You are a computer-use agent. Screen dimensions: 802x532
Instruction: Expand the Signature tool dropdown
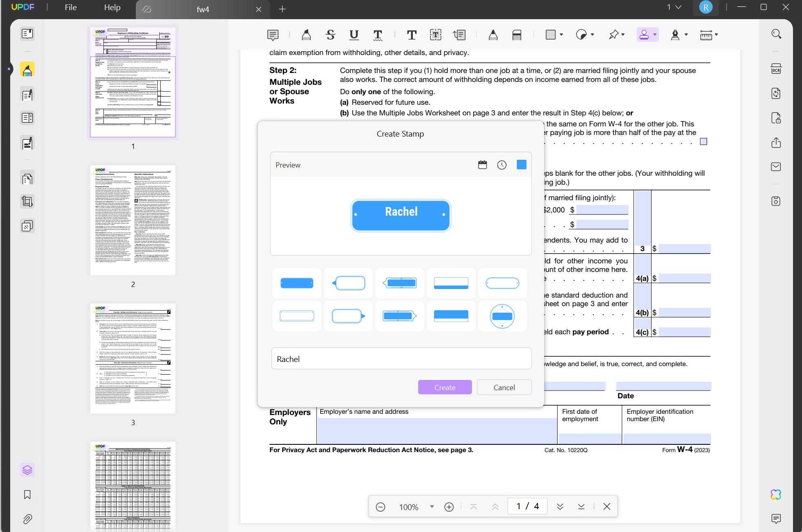click(x=685, y=35)
